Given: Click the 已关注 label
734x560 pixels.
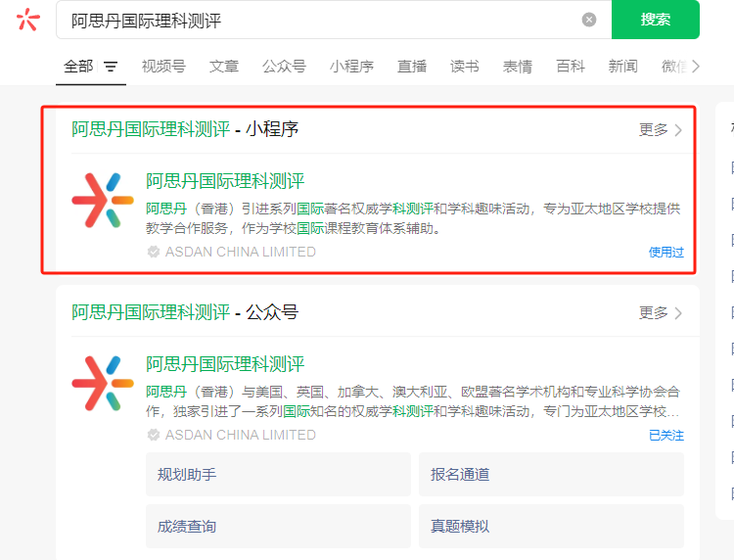Looking at the screenshot, I should coord(666,436).
